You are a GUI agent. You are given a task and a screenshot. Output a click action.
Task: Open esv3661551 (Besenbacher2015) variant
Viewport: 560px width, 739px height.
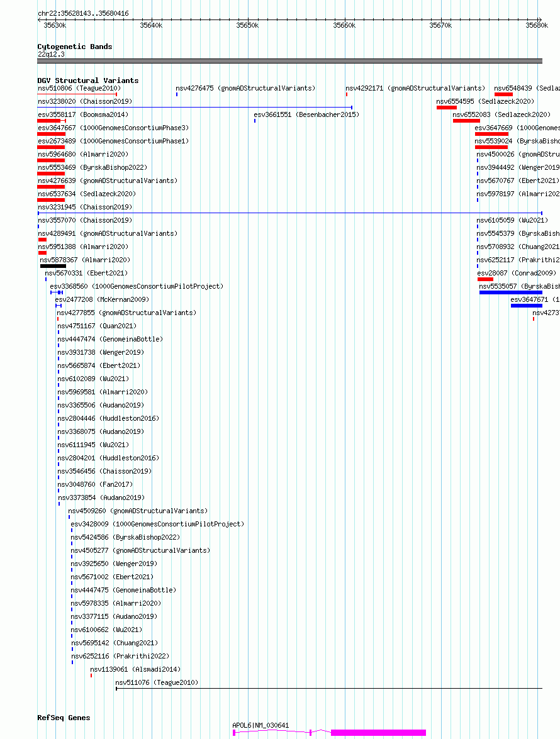306,114
